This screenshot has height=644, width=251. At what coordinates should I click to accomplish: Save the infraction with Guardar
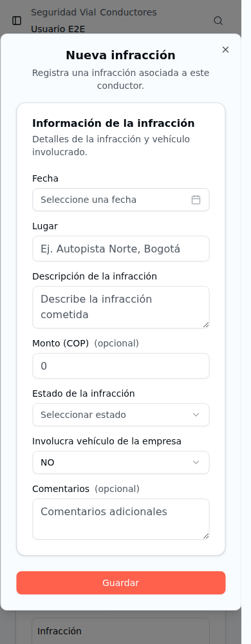tap(121, 583)
